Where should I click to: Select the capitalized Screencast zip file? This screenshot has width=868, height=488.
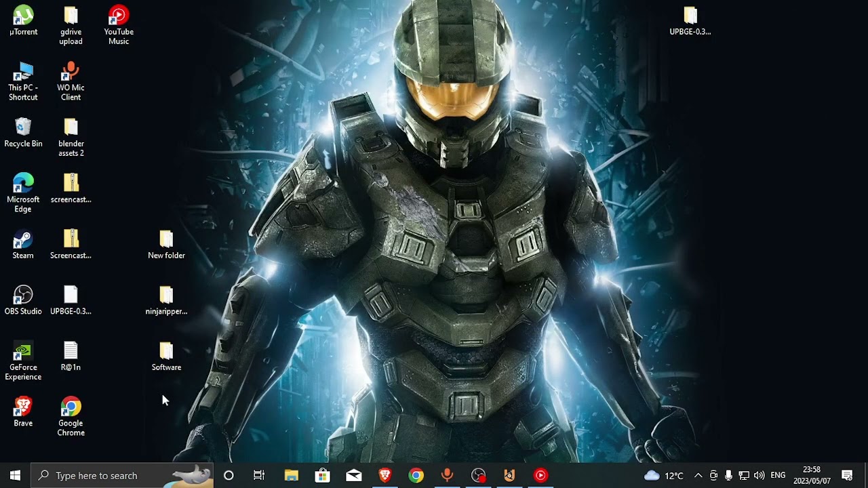(71, 244)
